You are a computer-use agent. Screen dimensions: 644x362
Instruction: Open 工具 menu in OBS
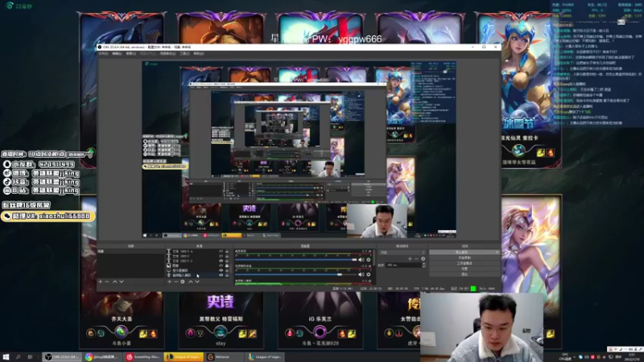(184, 53)
